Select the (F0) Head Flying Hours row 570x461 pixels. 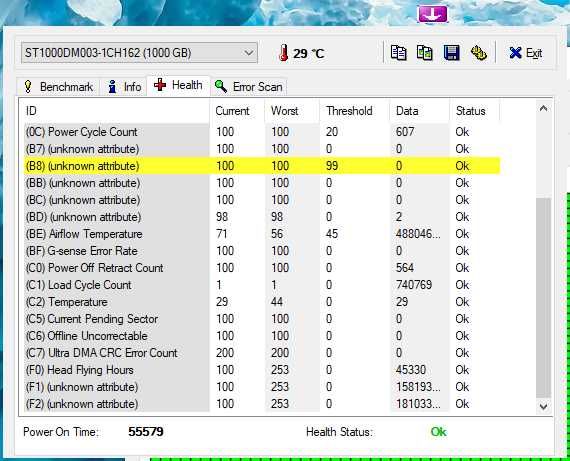pos(262,370)
